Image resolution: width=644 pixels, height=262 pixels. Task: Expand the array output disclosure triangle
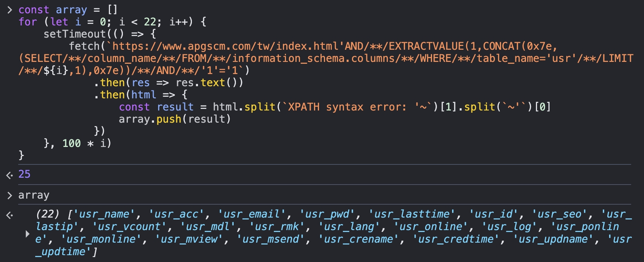27,234
